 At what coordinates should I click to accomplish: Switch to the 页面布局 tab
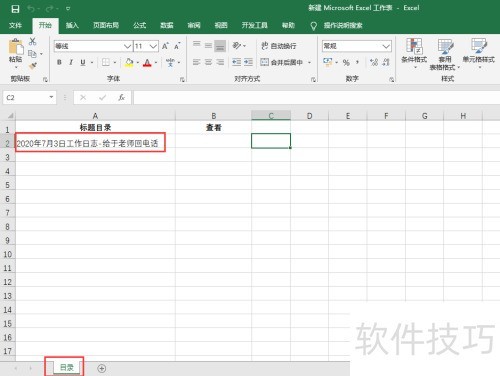pyautogui.click(x=106, y=25)
